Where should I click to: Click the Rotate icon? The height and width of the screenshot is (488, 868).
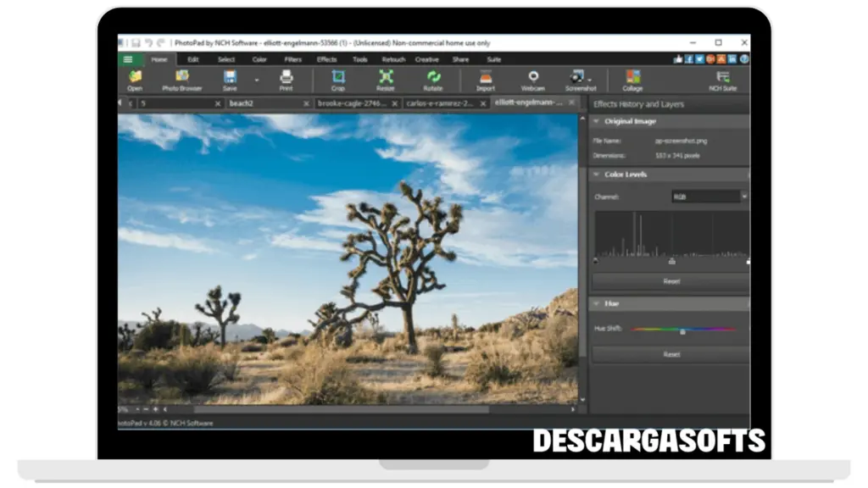[433, 79]
